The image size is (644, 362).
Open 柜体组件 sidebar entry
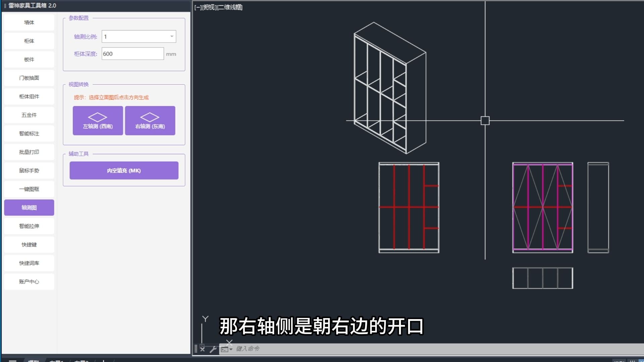coord(29,97)
